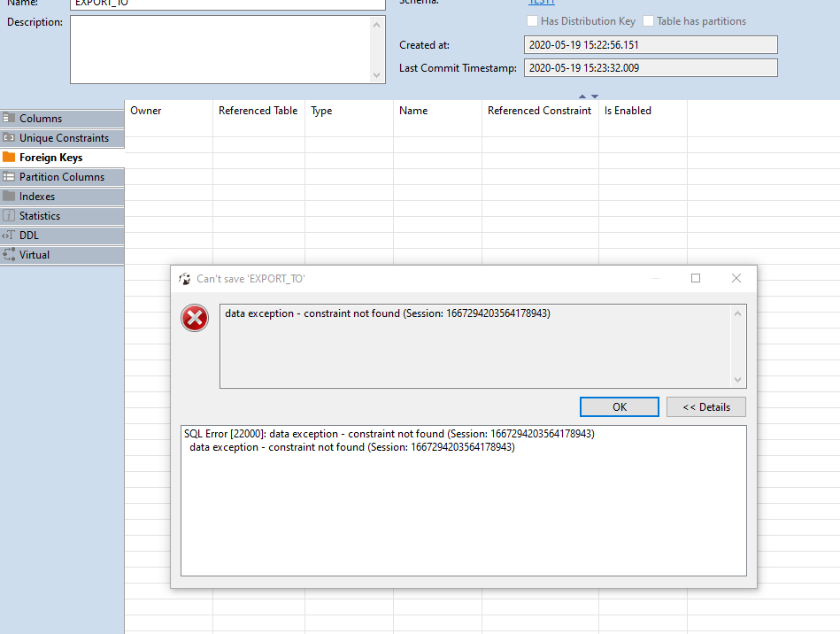Maximize the Can't save error dialog
Viewport: 840px width, 634px height.
point(696,278)
